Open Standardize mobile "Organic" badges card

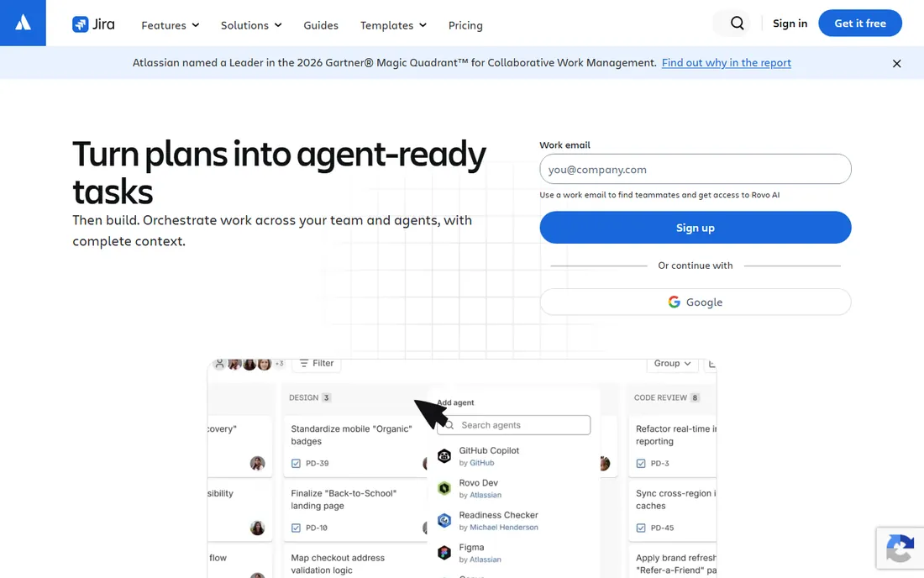click(x=354, y=446)
